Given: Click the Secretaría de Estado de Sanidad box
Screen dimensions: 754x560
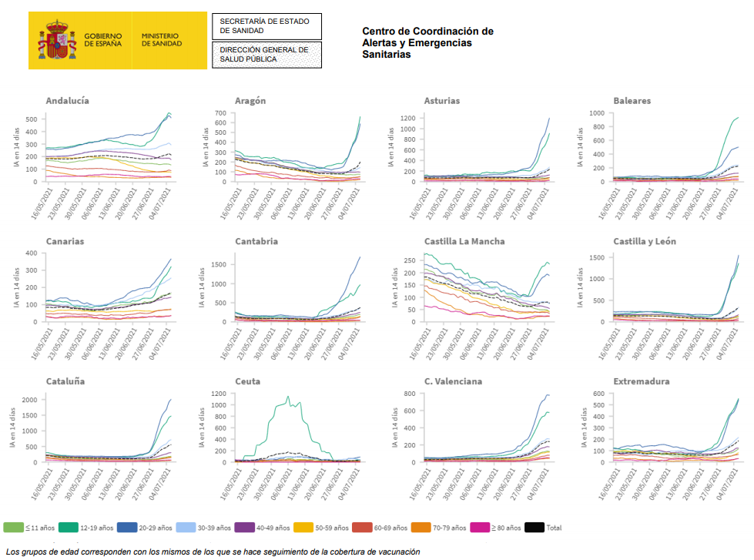Looking at the screenshot, I should click(266, 26).
